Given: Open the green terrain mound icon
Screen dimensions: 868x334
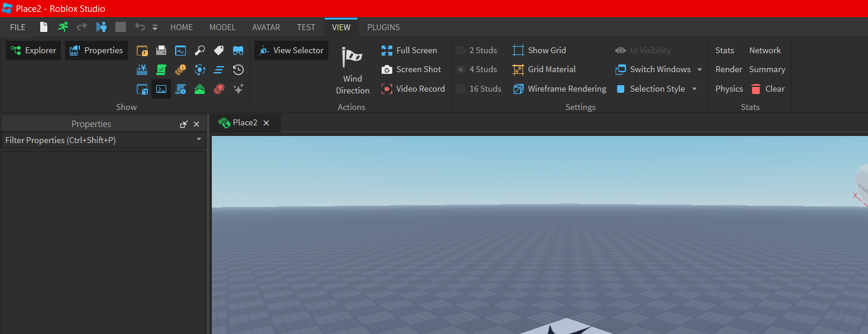Looking at the screenshot, I should pos(200,89).
